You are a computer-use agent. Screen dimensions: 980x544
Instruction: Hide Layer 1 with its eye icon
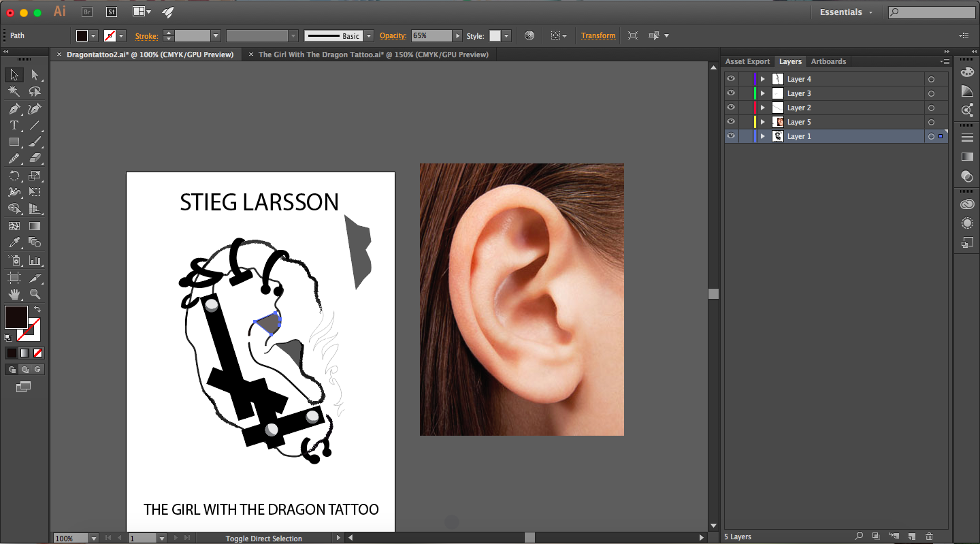click(731, 136)
